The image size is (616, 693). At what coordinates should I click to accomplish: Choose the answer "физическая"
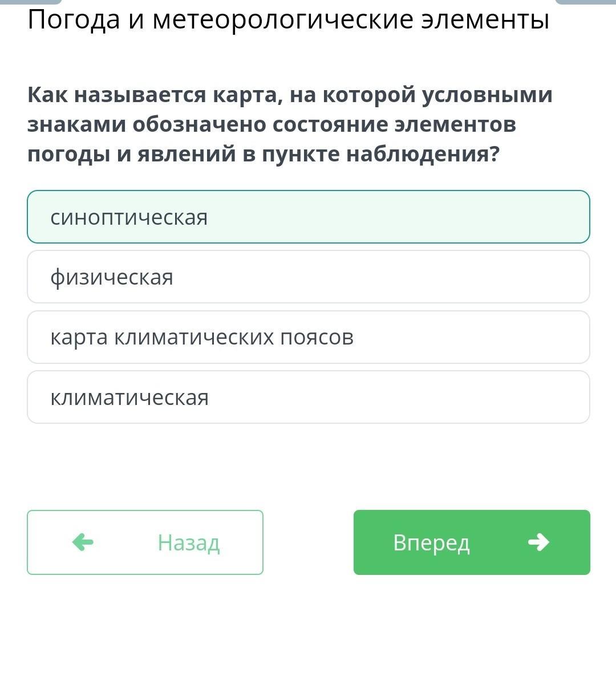point(309,277)
